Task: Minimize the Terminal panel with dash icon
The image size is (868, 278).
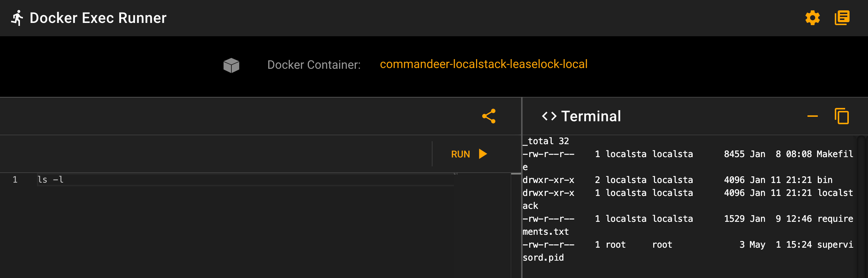Action: click(x=812, y=116)
